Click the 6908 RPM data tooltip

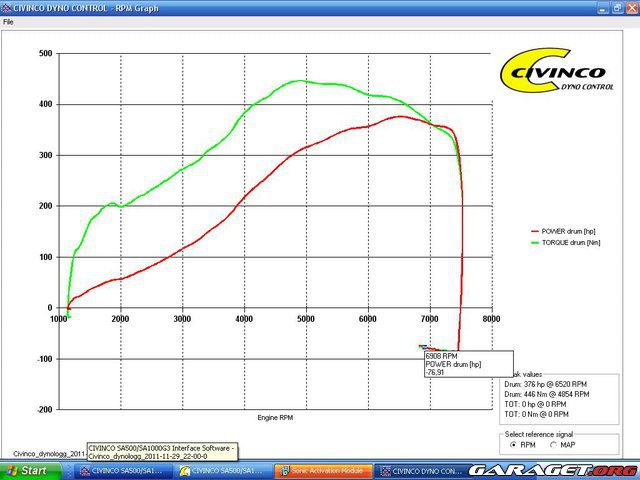pos(467,363)
